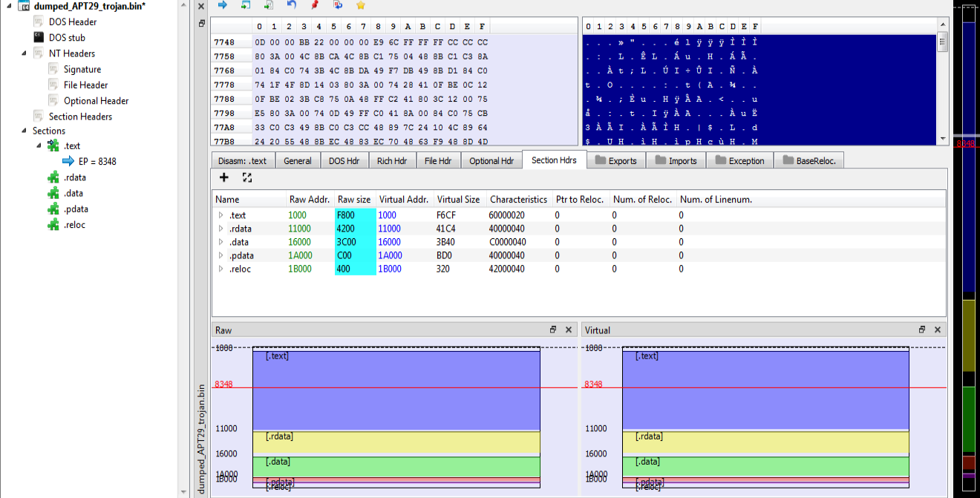Switch to the Optional Hdr tab
The width and height of the screenshot is (980, 498).
click(x=491, y=161)
